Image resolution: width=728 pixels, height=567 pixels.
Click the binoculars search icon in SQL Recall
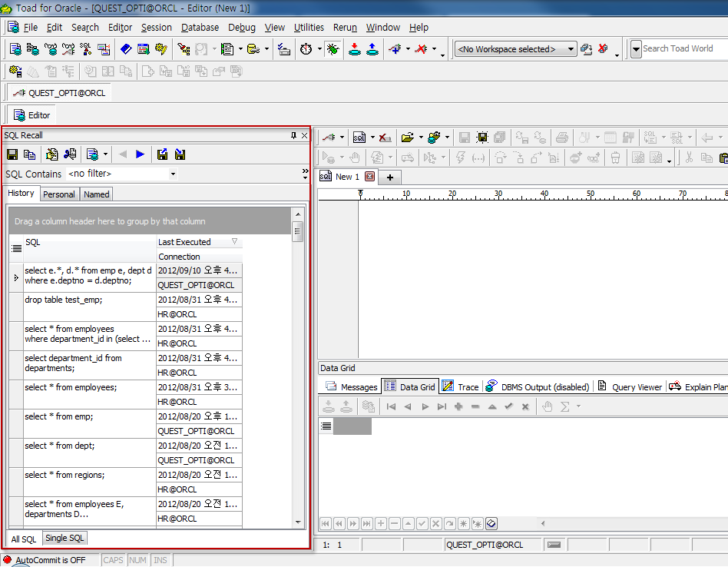click(x=70, y=154)
